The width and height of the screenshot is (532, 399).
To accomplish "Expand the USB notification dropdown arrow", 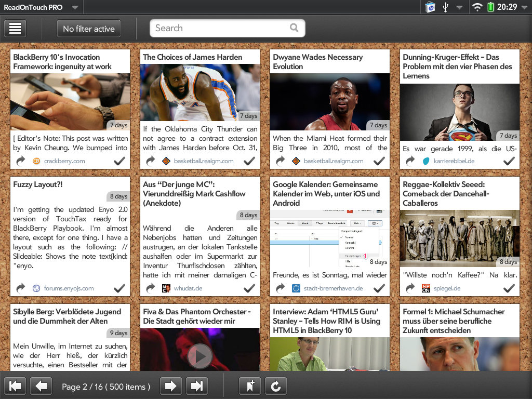I will [x=459, y=7].
